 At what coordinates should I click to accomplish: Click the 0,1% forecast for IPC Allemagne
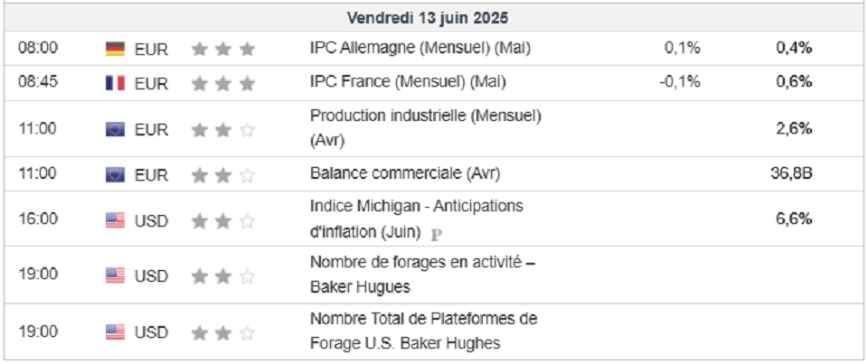(x=683, y=48)
